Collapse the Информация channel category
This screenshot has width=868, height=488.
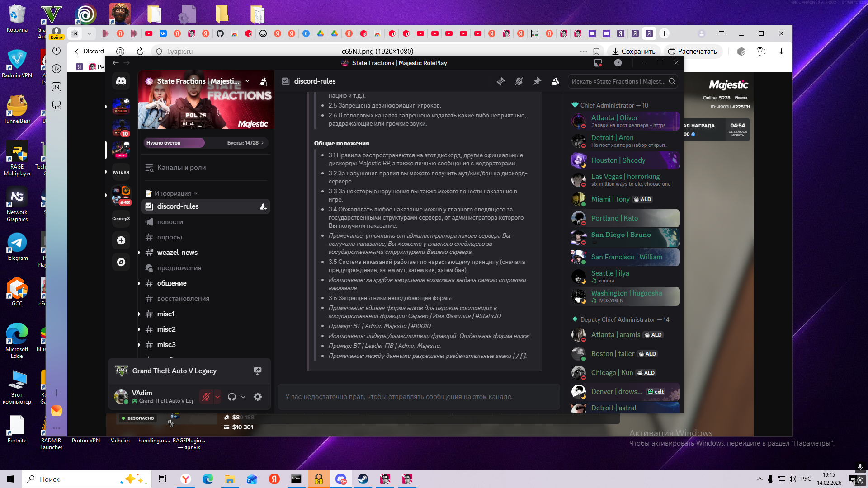(x=173, y=193)
